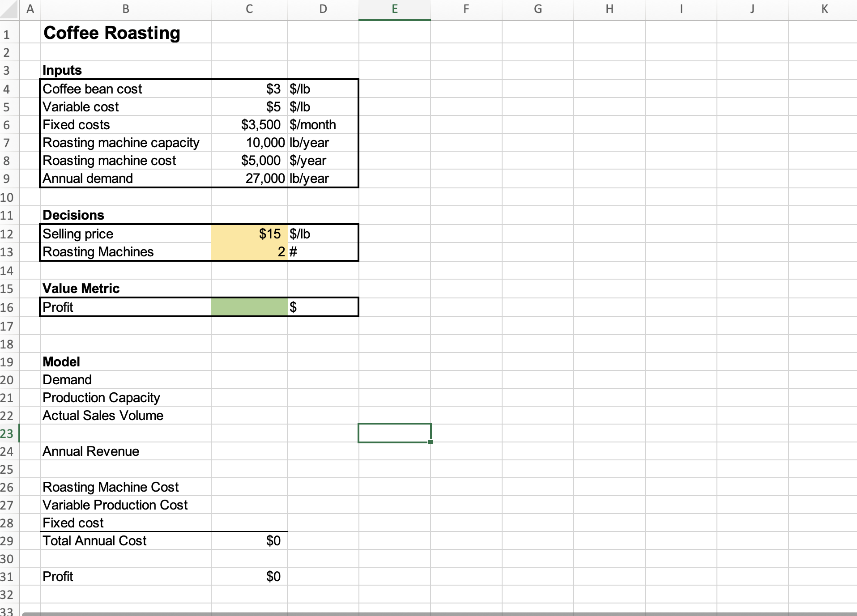The height and width of the screenshot is (616, 857).
Task: Click the horizontal scrollbar at bottom
Action: (x=439, y=614)
